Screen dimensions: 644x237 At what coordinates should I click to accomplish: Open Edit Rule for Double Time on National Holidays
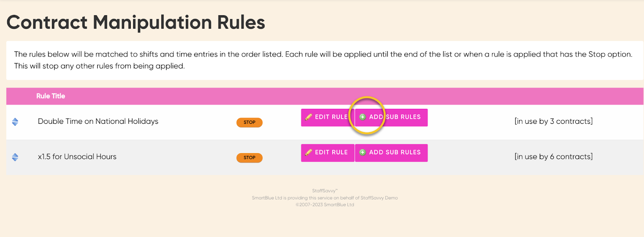pos(328,117)
